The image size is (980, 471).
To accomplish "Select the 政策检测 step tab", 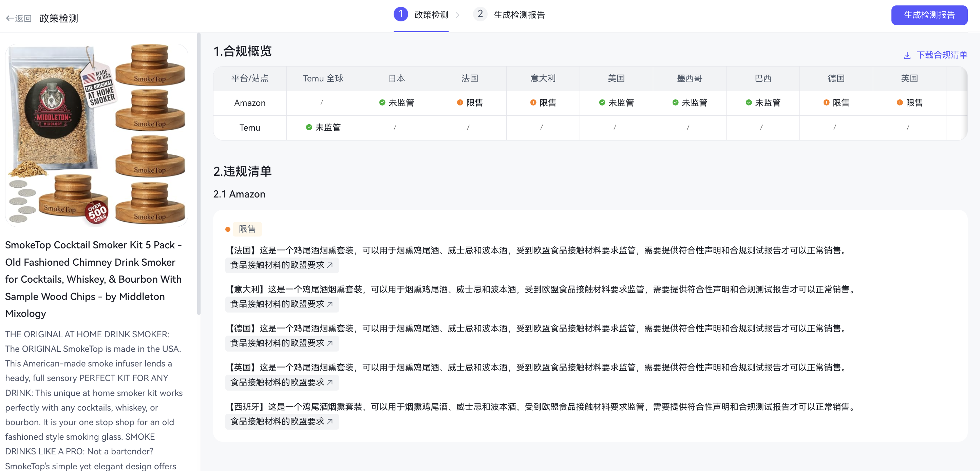I will click(x=431, y=15).
